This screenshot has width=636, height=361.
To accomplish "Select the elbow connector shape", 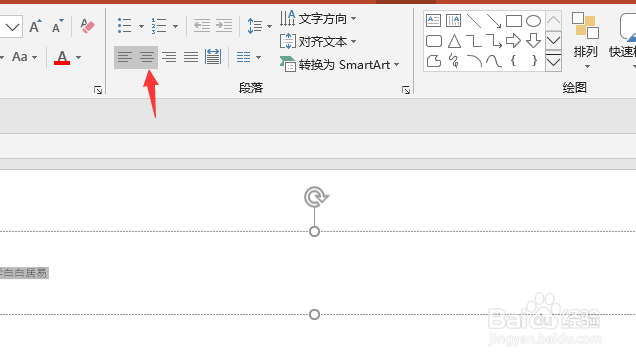I will coord(473,41).
